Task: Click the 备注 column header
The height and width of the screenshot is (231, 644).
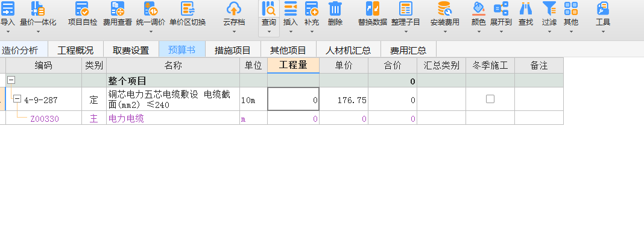Action: (x=539, y=65)
